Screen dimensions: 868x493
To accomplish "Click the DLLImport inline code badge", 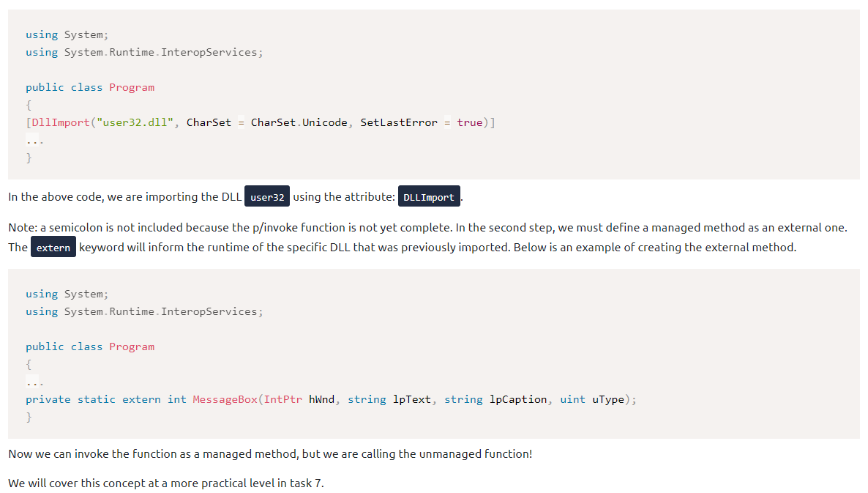I will tap(429, 197).
